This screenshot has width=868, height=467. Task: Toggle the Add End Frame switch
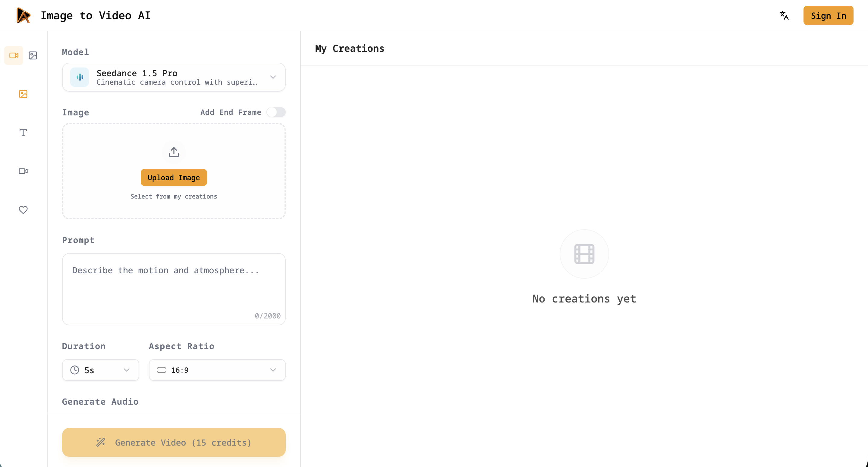pos(276,112)
